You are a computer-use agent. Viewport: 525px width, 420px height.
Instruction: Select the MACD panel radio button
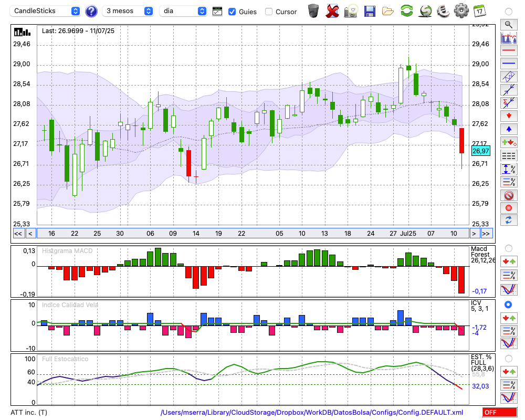(509, 248)
